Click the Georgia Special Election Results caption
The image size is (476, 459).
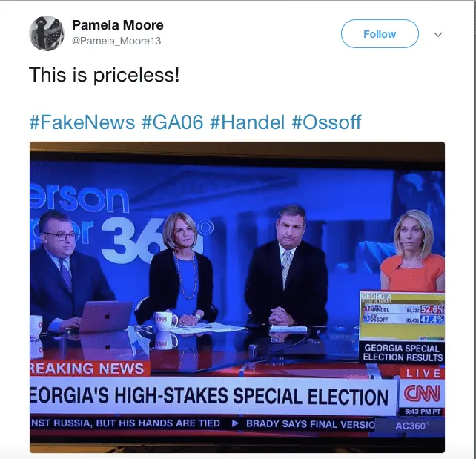[x=403, y=353]
